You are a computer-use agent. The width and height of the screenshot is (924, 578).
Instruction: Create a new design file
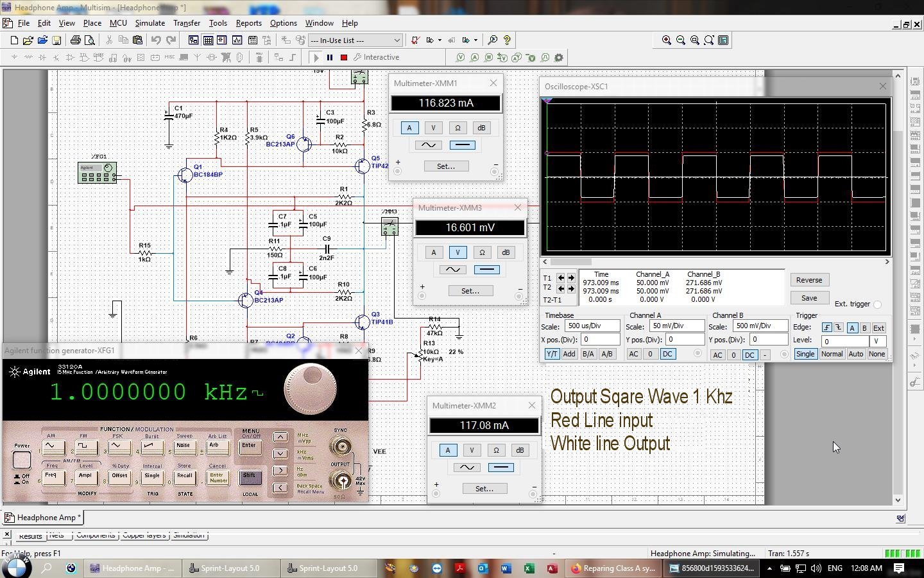point(14,40)
